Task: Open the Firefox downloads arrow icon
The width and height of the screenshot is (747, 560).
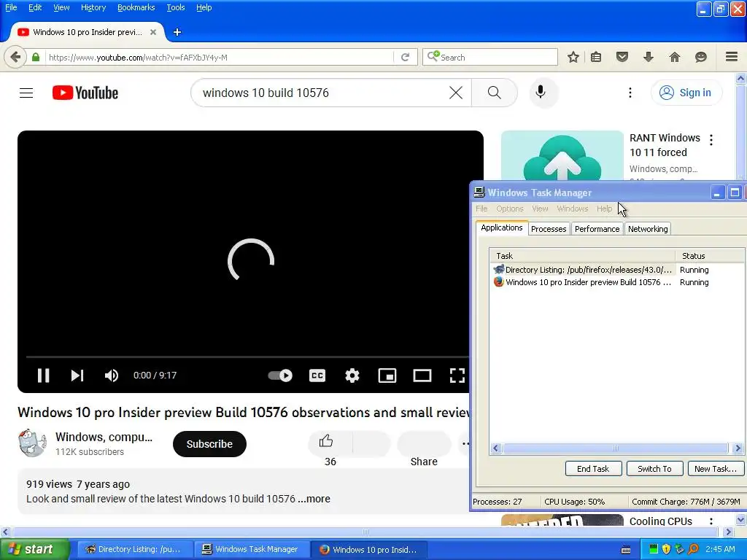Action: (648, 57)
